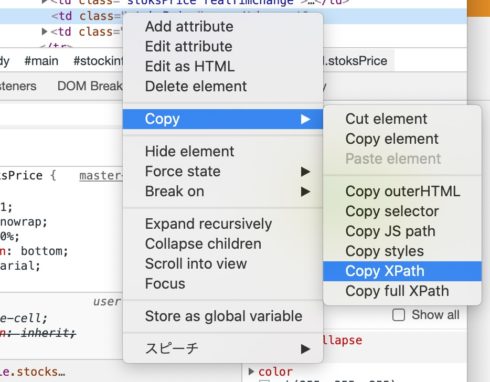Click Focus in the context menu

point(223,284)
